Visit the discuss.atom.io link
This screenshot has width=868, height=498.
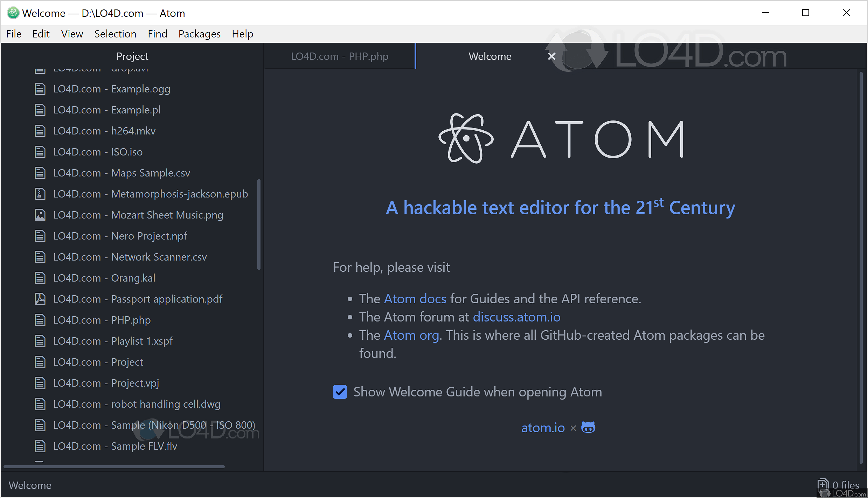[516, 317]
